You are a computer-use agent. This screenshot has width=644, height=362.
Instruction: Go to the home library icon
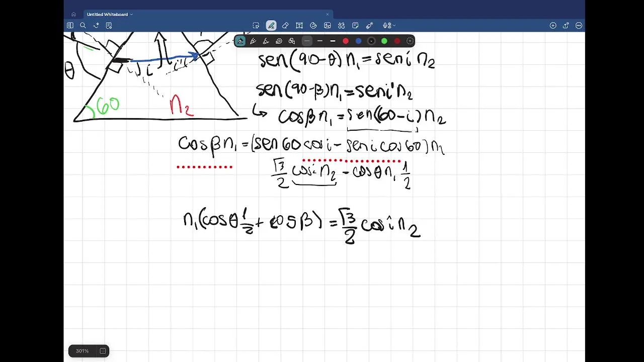pos(73,15)
